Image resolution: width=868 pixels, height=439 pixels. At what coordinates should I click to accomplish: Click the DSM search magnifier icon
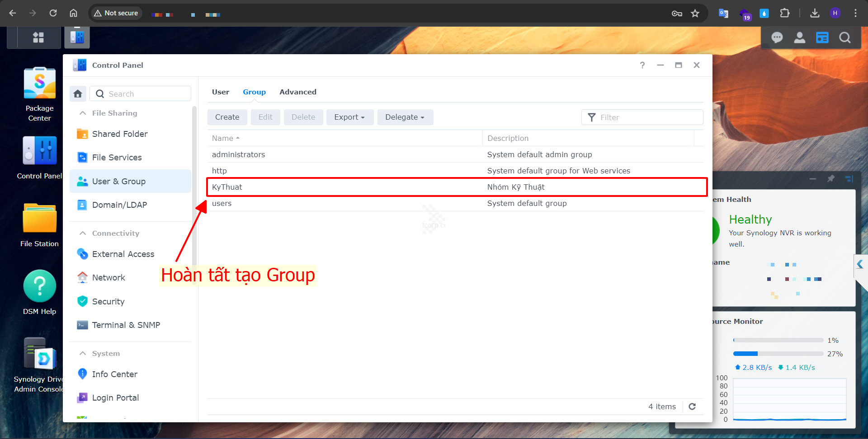tap(844, 37)
